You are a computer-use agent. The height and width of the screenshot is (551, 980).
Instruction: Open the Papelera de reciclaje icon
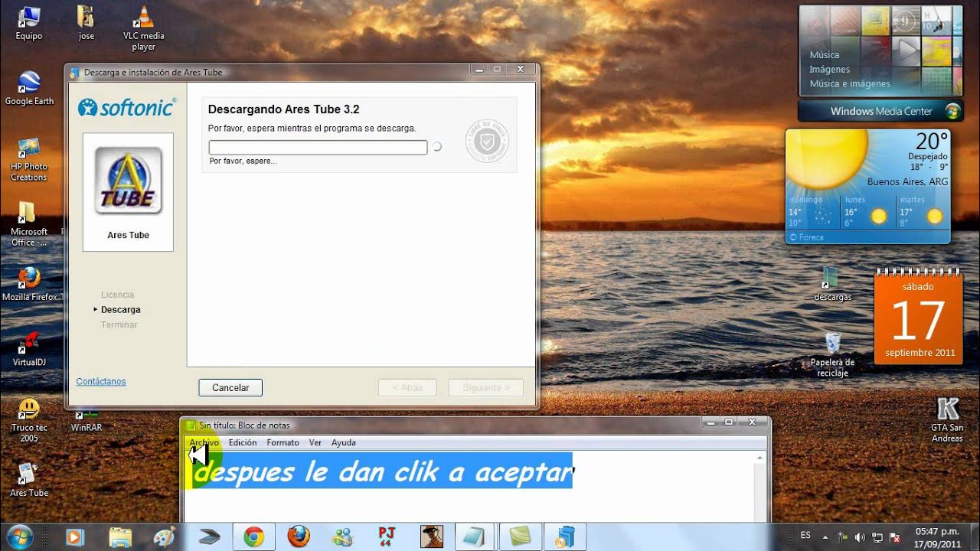pyautogui.click(x=833, y=354)
